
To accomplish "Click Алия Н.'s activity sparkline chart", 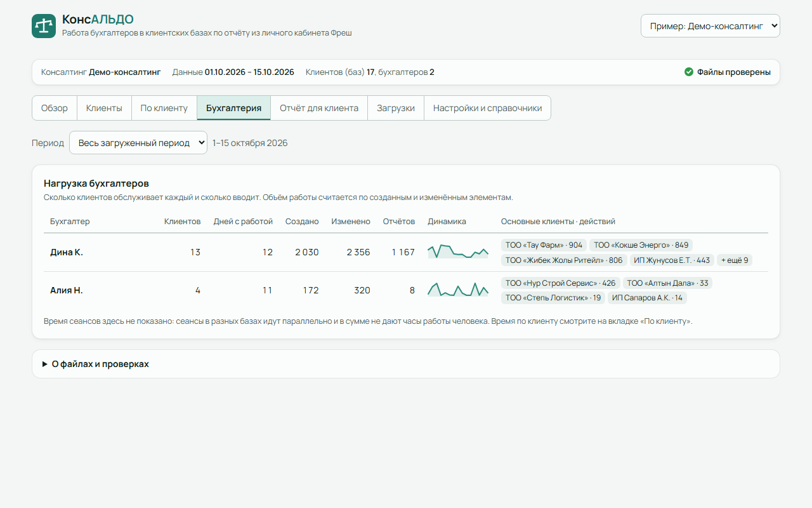I will coord(458,290).
